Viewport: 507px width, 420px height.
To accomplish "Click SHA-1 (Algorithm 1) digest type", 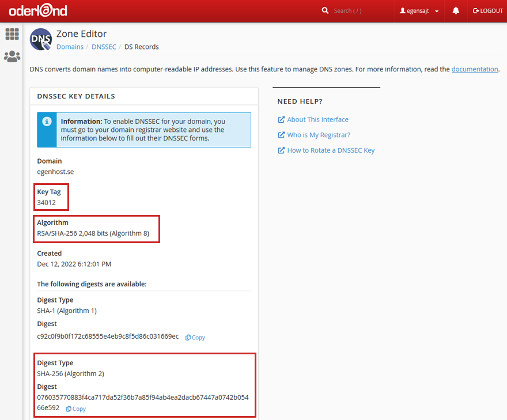I will click(67, 311).
